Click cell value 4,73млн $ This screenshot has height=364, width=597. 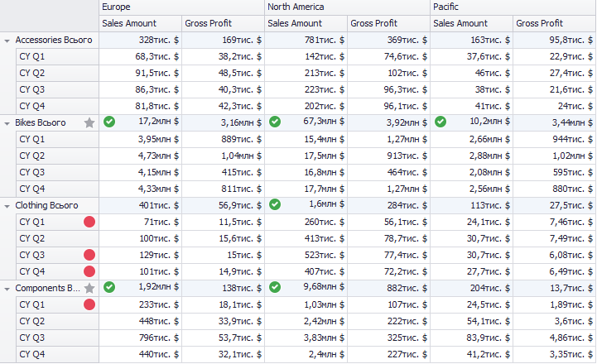pyautogui.click(x=158, y=156)
